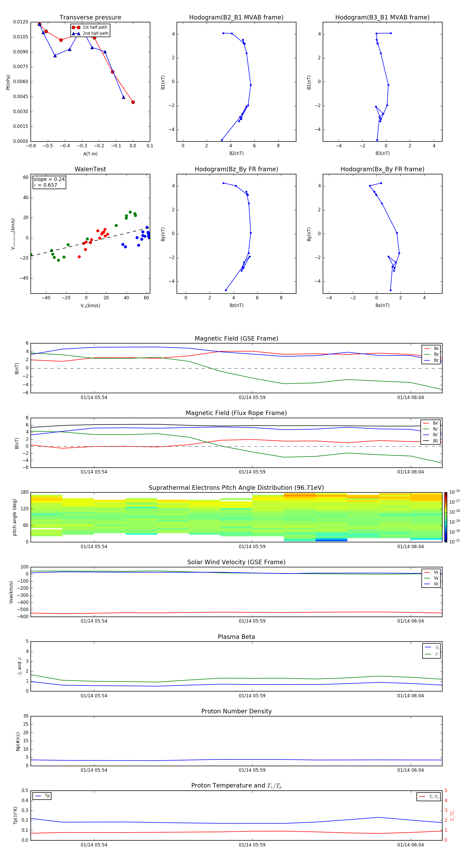Select the "Proton Temperature and Te/Tp" title
The width and height of the screenshot is (473, 868).
tap(236, 786)
